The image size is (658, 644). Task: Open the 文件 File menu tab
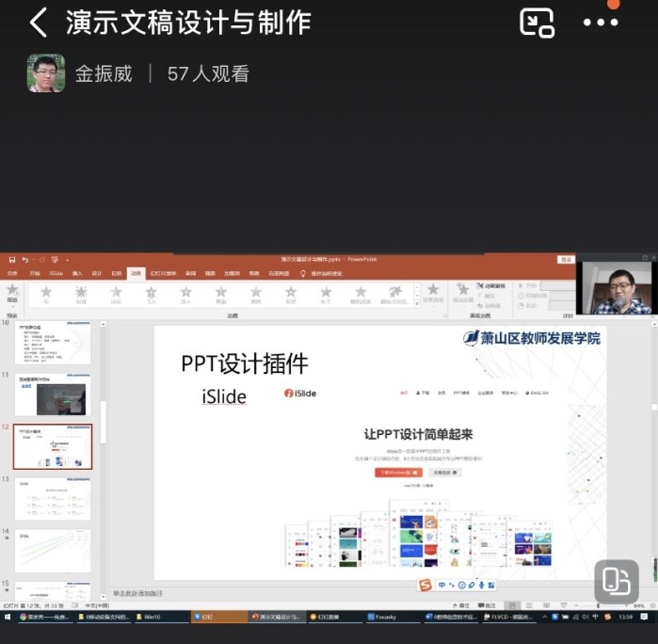(x=12, y=273)
